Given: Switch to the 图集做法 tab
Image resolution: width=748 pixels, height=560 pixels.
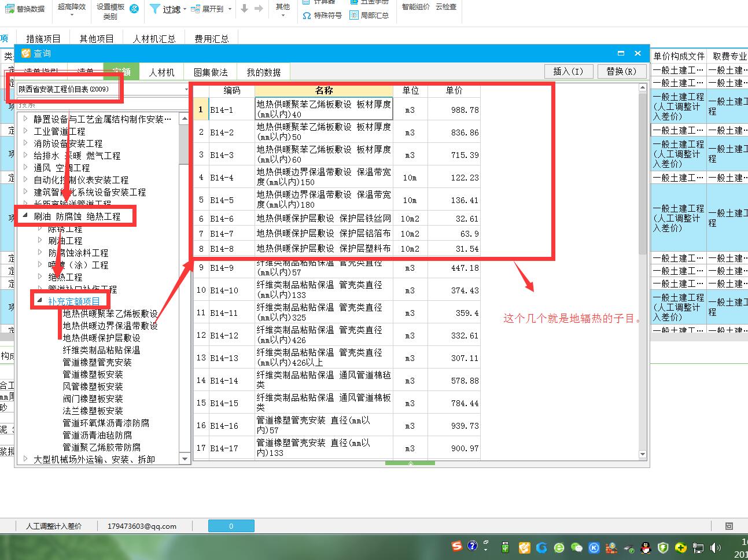Looking at the screenshot, I should (x=211, y=72).
